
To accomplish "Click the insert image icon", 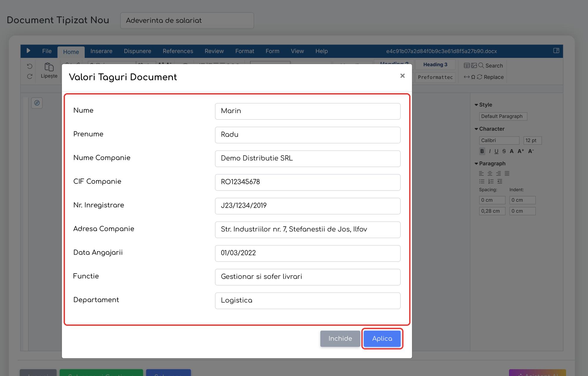I will tap(474, 66).
